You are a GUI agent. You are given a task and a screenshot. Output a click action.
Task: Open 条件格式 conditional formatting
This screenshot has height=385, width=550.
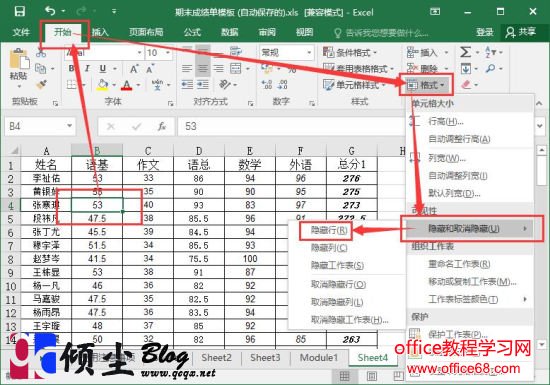[349, 53]
